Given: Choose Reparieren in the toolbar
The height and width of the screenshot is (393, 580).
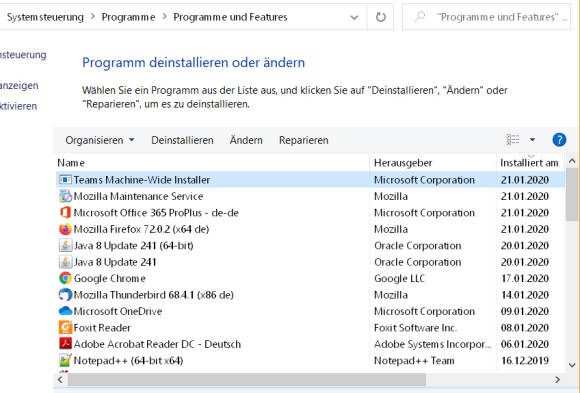Looking at the screenshot, I should (304, 140).
